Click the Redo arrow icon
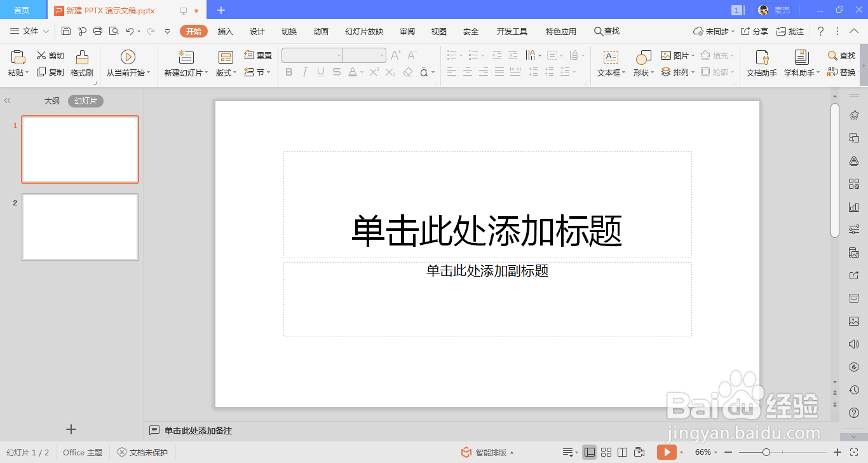This screenshot has height=463, width=868. (151, 31)
